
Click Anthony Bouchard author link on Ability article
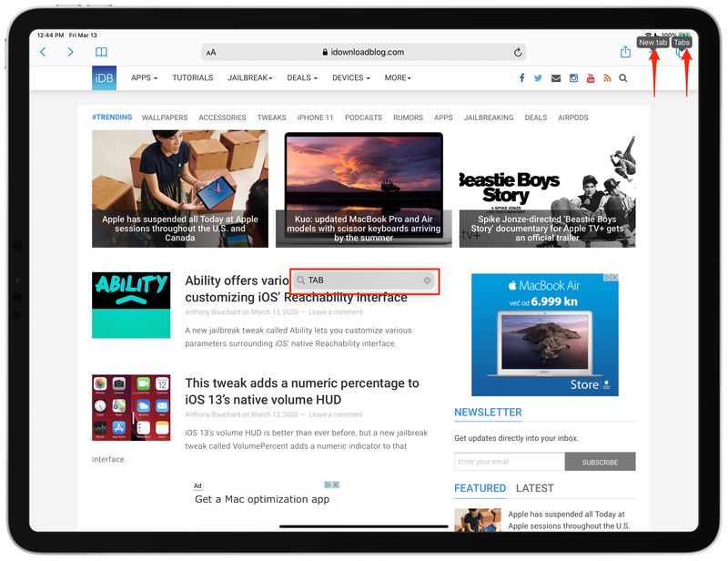(212, 311)
